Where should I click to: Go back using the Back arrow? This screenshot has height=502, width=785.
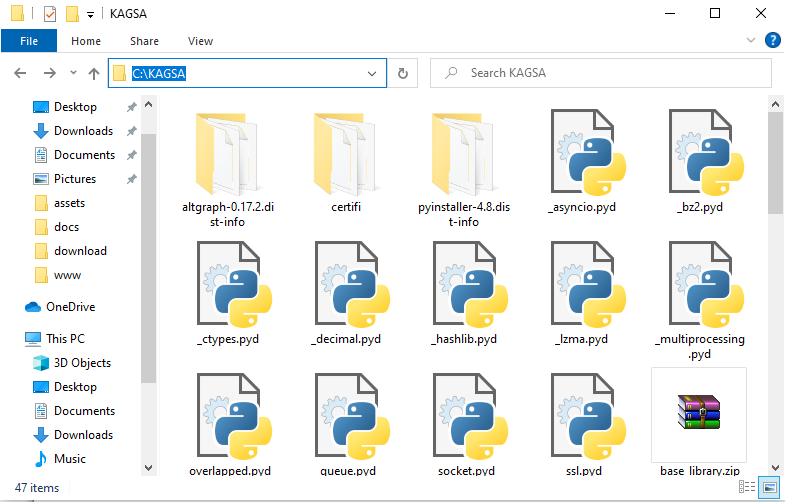[20, 73]
